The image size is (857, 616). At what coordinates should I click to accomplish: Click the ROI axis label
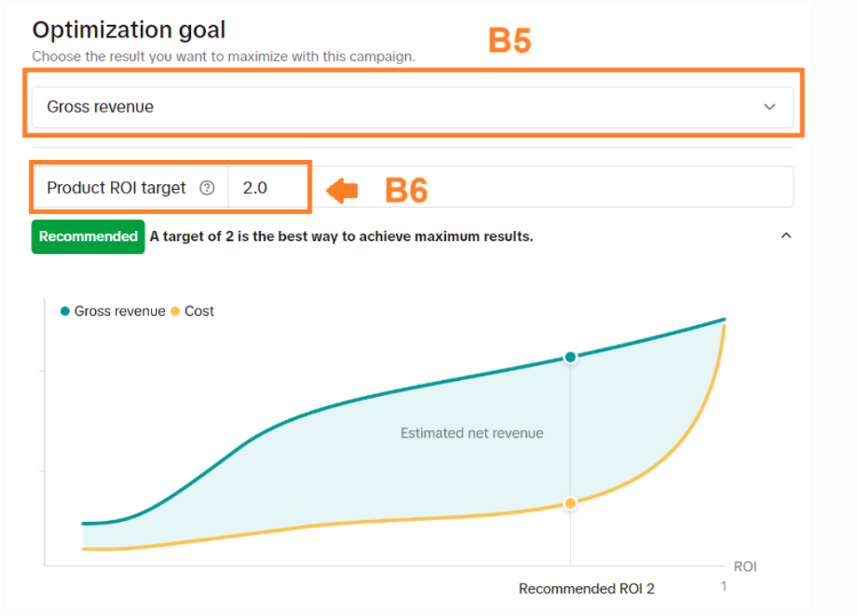click(x=744, y=567)
